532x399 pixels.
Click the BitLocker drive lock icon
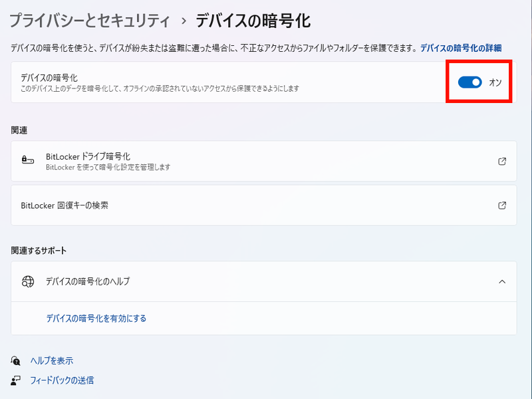[28, 160]
